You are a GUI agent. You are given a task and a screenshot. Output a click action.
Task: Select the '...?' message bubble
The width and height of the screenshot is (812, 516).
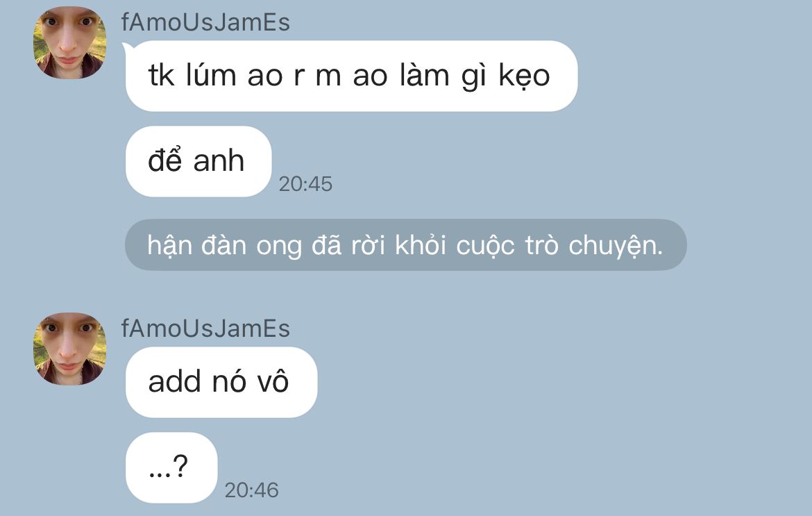tap(171, 468)
